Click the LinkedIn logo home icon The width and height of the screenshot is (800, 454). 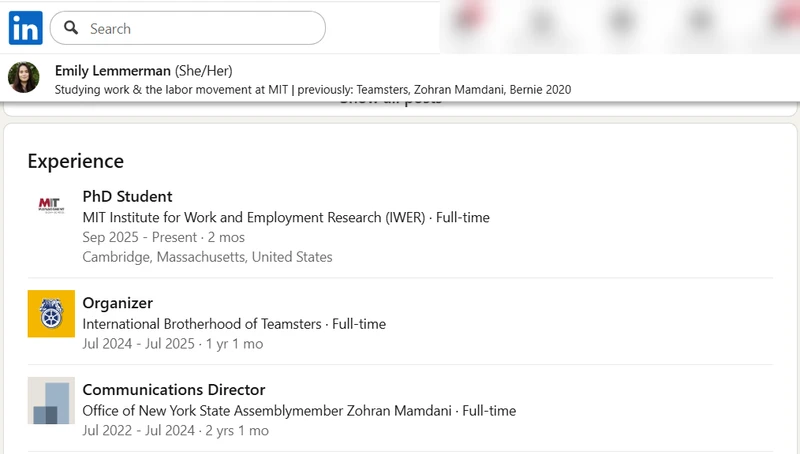25,29
